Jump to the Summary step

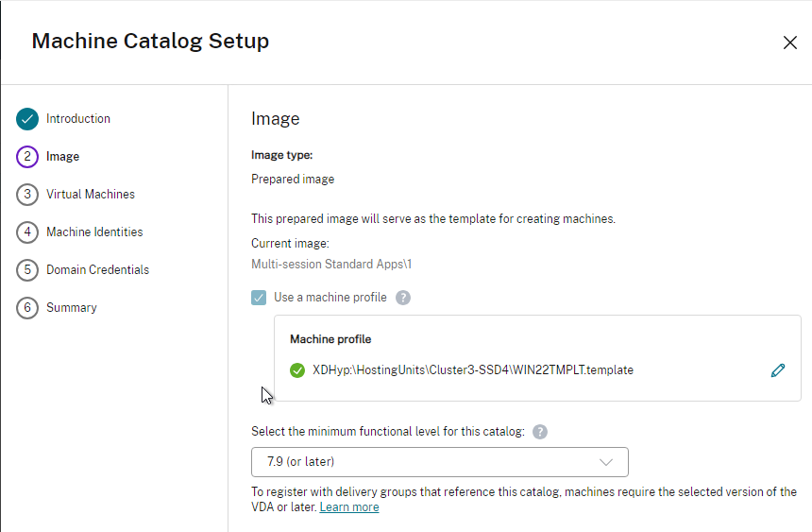(72, 308)
